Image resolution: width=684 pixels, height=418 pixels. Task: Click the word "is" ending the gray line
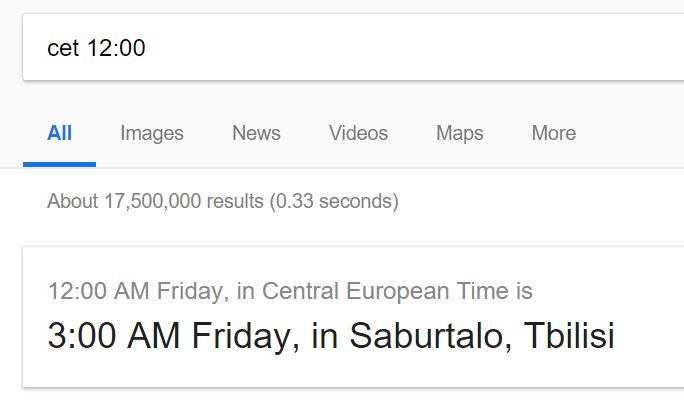tap(524, 292)
